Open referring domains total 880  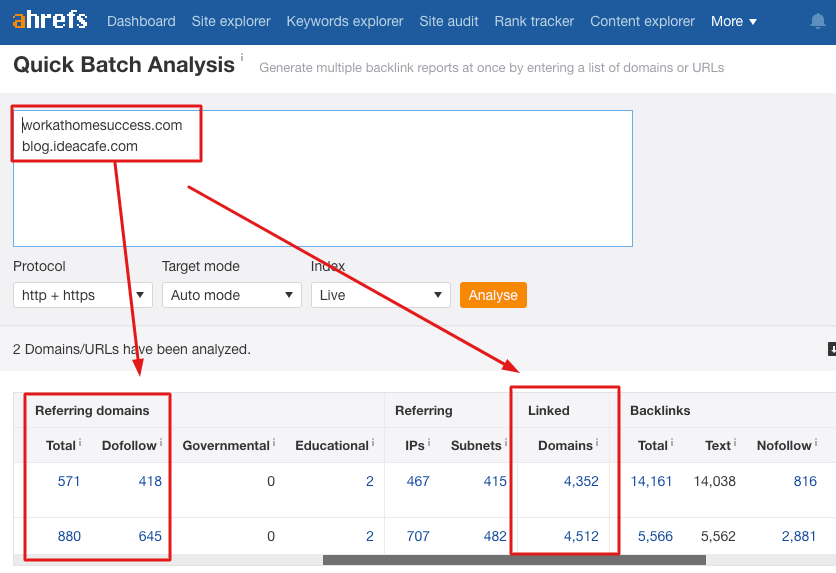pos(69,536)
